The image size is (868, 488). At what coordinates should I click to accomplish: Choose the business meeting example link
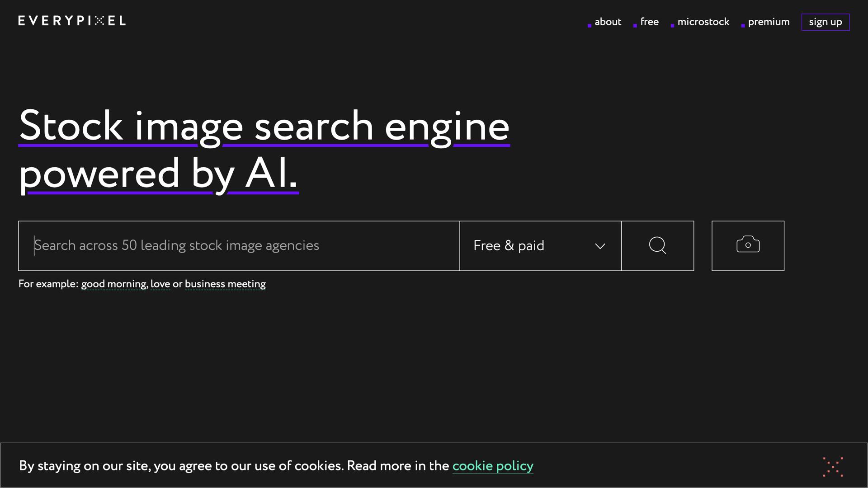click(x=225, y=284)
